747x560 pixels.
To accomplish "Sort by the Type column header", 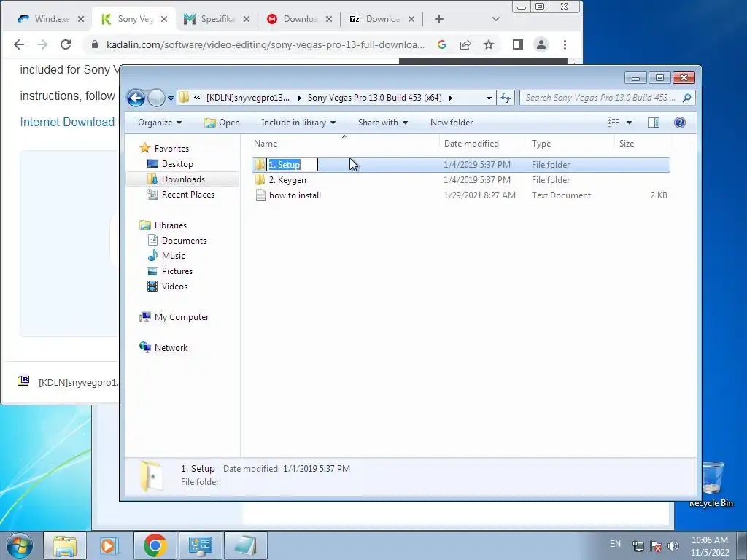I will [x=570, y=144].
